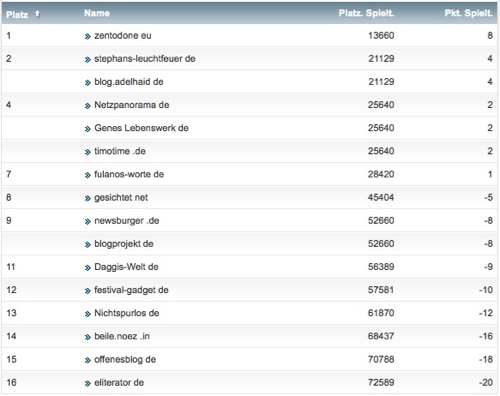Select the value 13660 in zentodone row
Viewport: 500px width, 396px height.
tap(381, 36)
